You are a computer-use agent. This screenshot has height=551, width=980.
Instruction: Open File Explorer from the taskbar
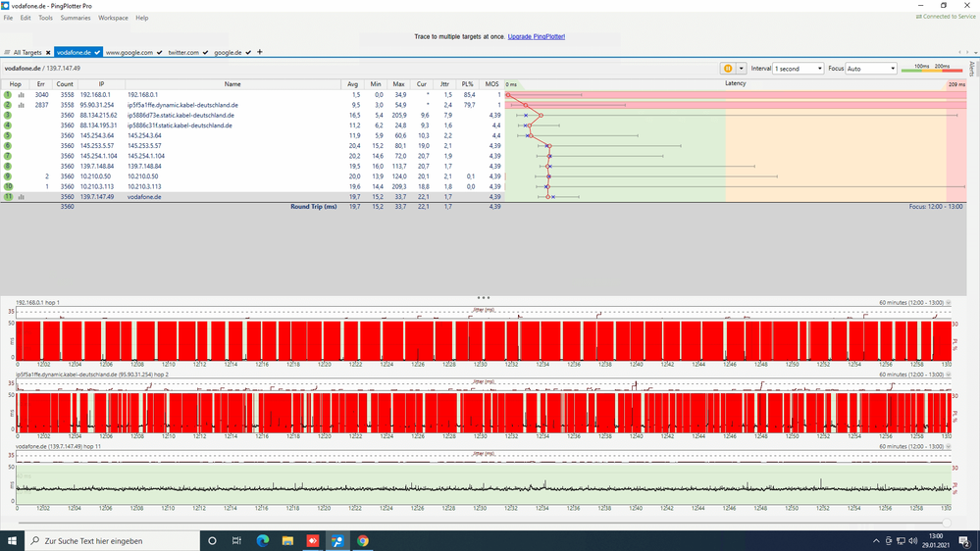pos(287,541)
